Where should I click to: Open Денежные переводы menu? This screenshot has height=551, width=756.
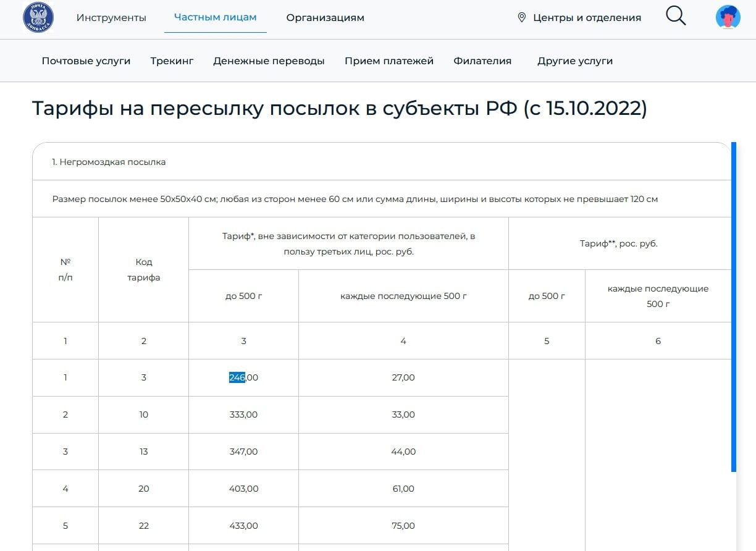pos(269,61)
